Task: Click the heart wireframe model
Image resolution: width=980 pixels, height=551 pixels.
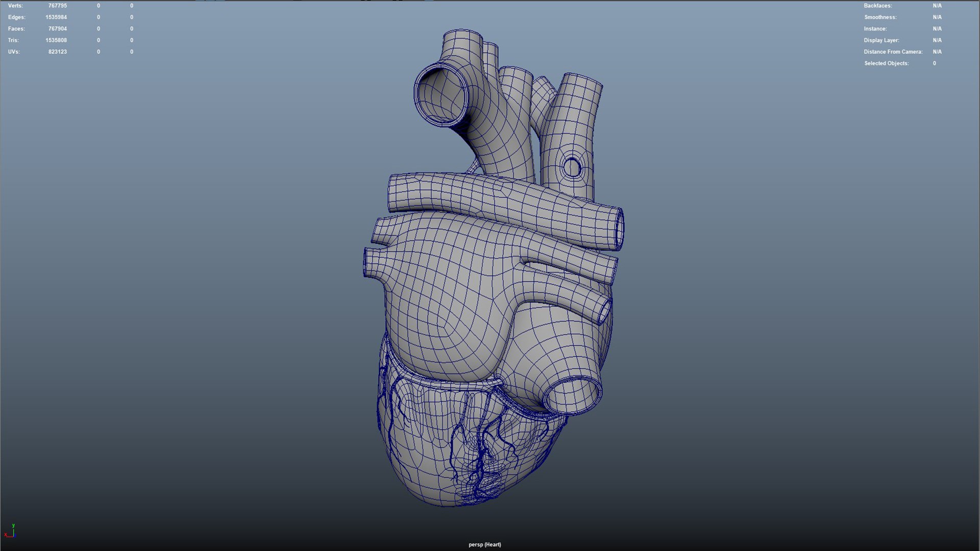Action: click(x=493, y=268)
